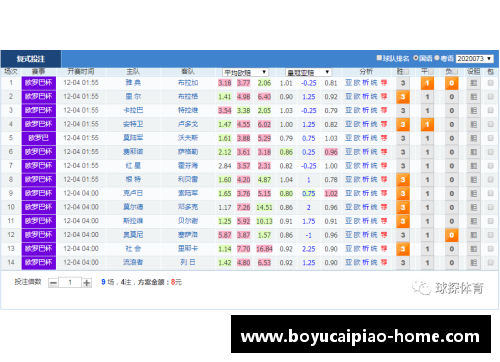This screenshot has width=500, height=362.
Task: Click red 荐 recommendation icon in row 10
Action: pos(384,207)
